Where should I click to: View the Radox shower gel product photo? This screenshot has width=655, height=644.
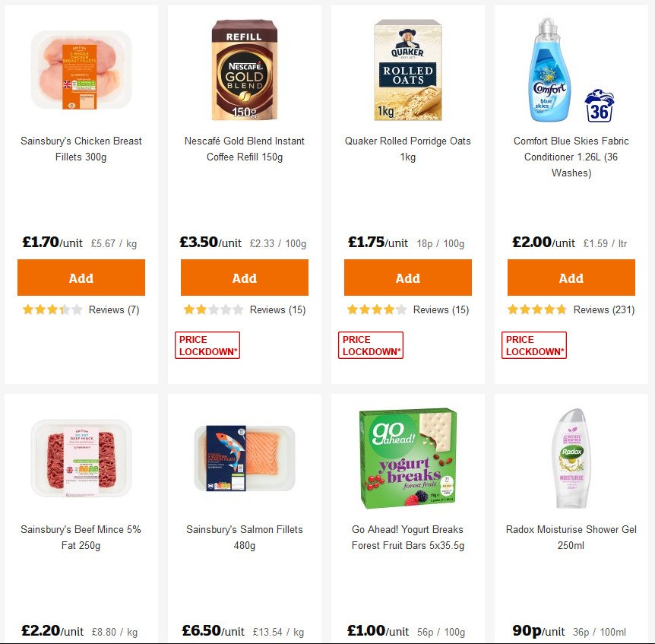pos(571,456)
